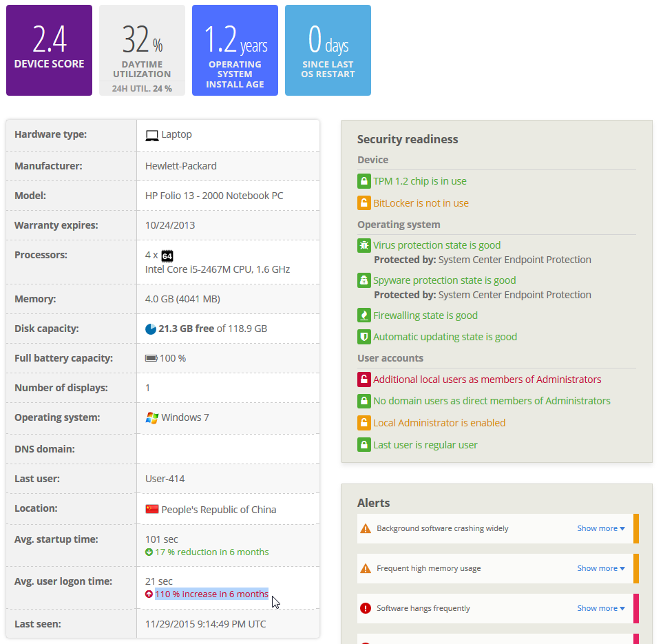Click the red padlock for additional local users
The width and height of the screenshot is (663, 644).
[363, 379]
